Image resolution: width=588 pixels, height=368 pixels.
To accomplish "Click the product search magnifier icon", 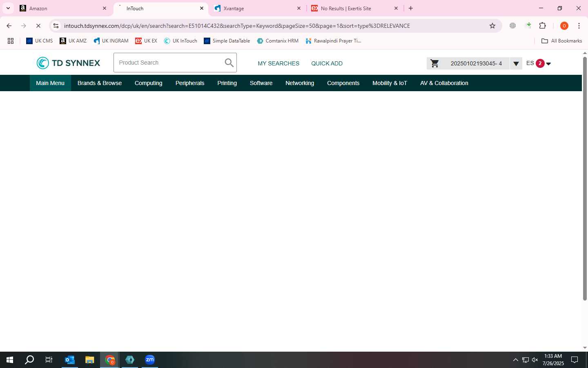I will point(229,63).
